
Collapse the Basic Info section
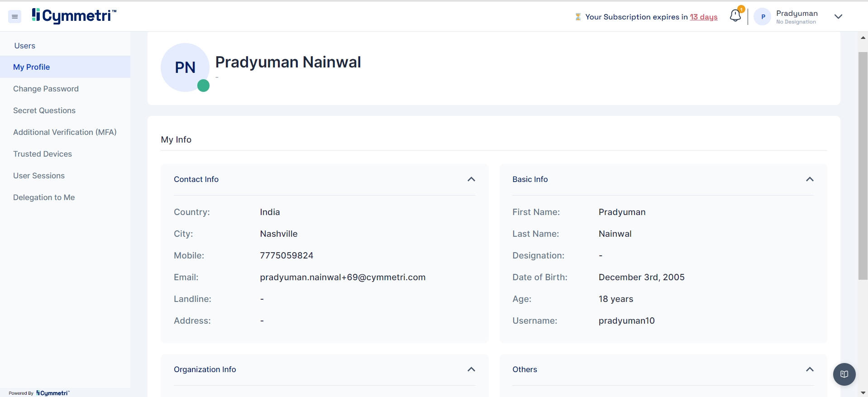[x=810, y=179]
